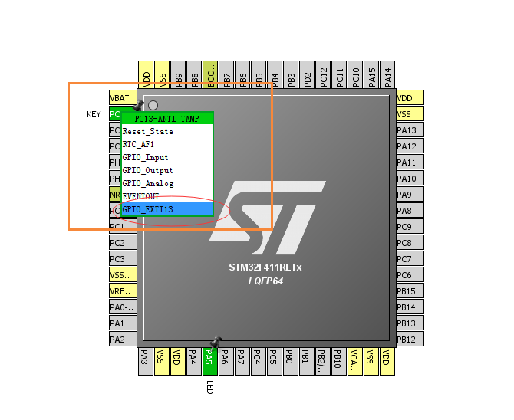Click the PB8 pin

click(194, 74)
